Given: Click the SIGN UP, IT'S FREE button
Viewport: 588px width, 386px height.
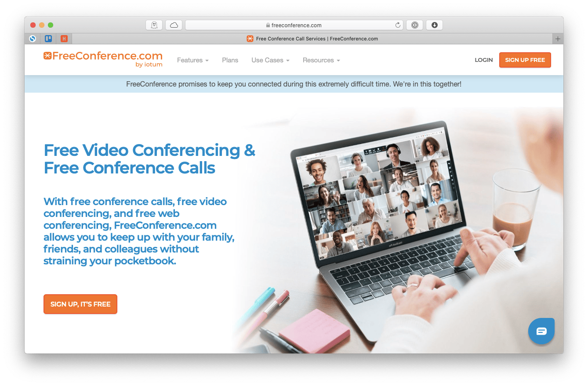Looking at the screenshot, I should click(80, 304).
